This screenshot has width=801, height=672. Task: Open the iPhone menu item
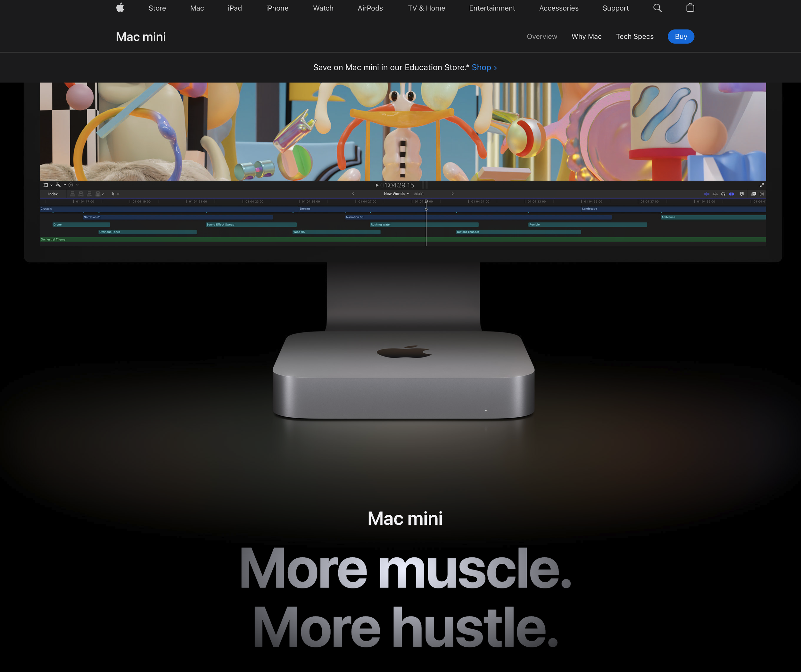[x=277, y=8]
